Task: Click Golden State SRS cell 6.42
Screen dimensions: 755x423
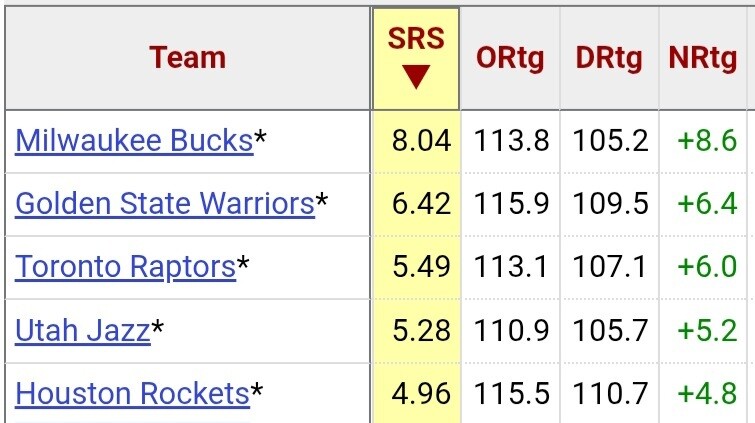Action: point(421,204)
